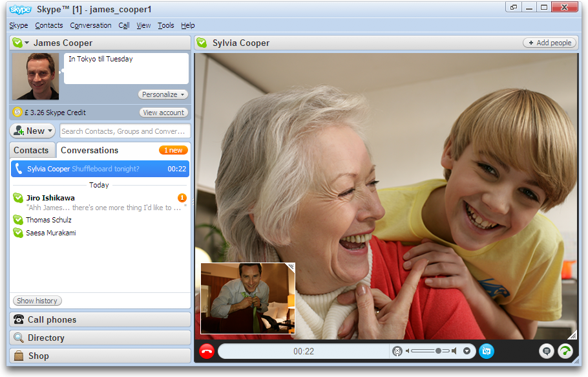This screenshot has width=588, height=377.
Task: Mute the microphone in the call bar
Action: pos(397,351)
